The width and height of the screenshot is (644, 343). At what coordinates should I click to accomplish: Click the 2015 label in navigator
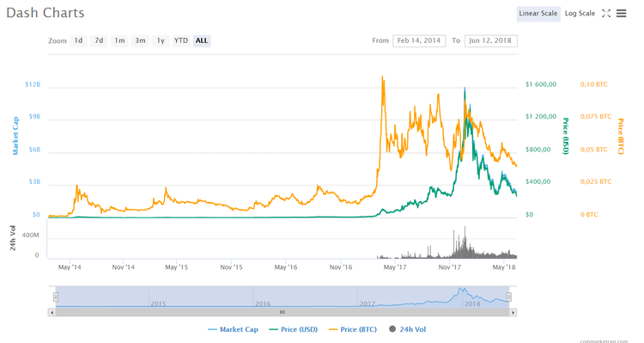[x=159, y=303]
